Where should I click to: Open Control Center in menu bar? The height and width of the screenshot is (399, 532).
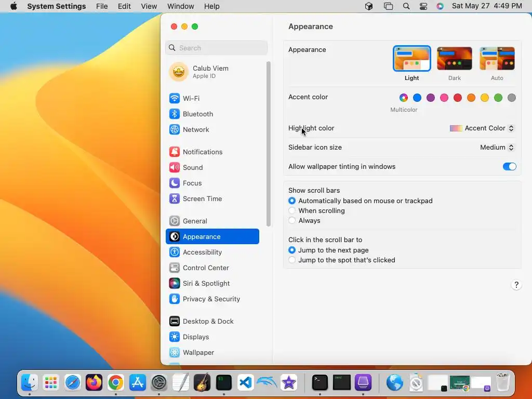click(x=423, y=6)
